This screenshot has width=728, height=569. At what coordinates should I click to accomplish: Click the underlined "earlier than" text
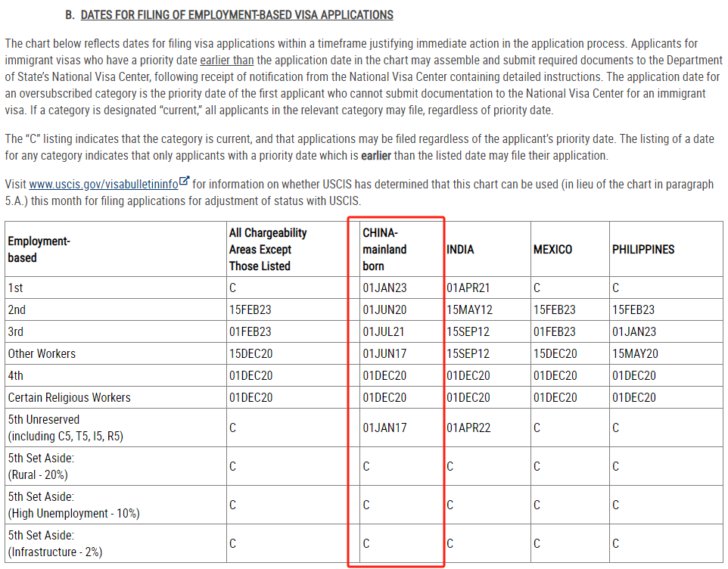click(227, 61)
